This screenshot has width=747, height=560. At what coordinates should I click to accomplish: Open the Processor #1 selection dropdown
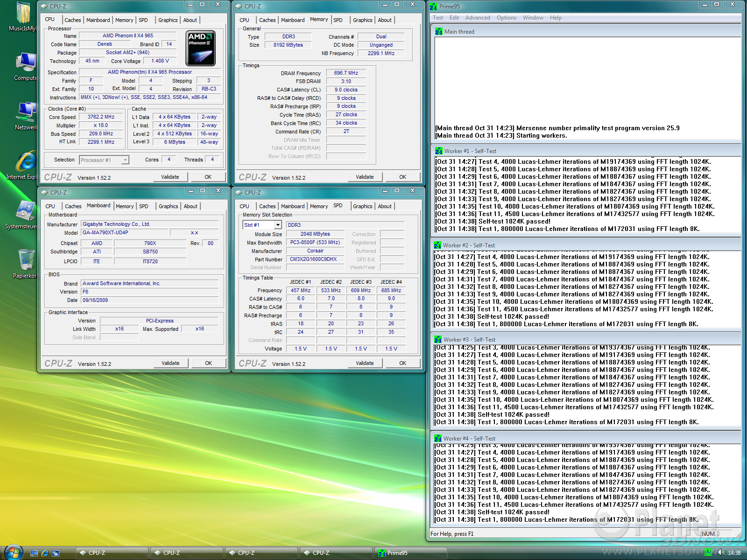click(x=125, y=160)
